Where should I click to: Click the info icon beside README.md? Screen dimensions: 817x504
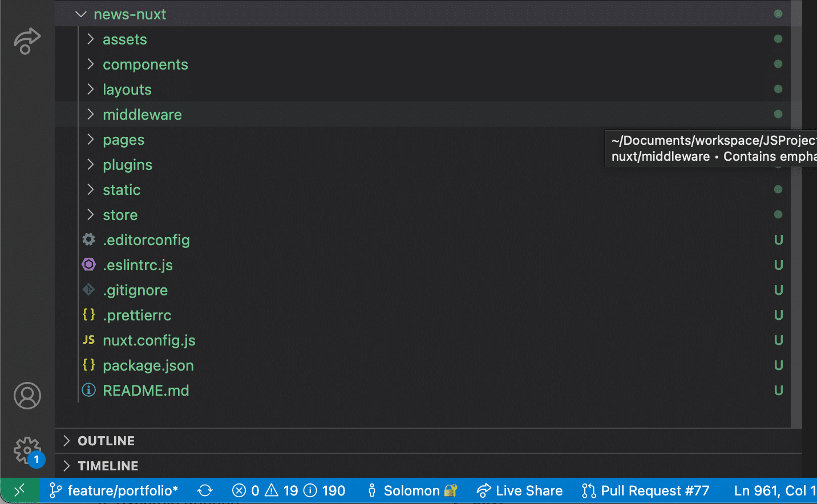(88, 390)
